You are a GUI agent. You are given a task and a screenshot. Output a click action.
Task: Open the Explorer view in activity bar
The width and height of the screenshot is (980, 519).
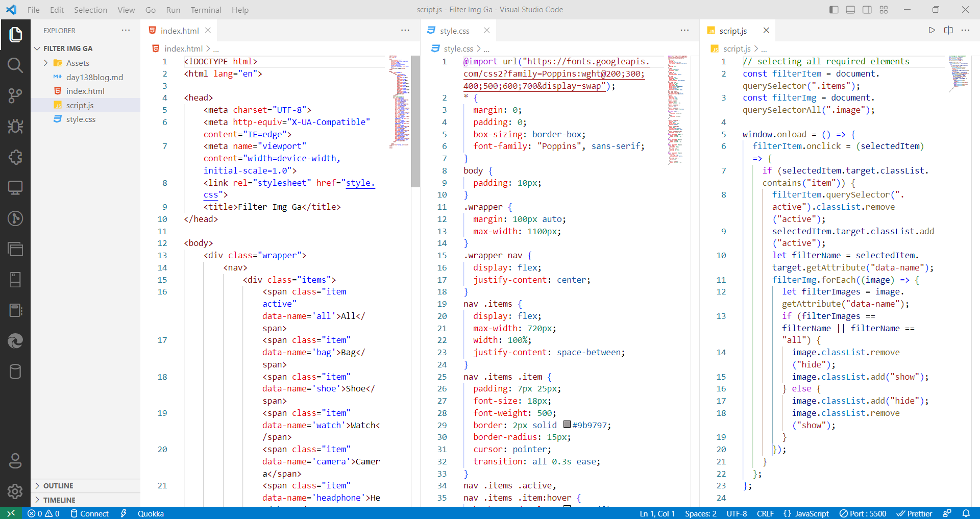tap(15, 35)
